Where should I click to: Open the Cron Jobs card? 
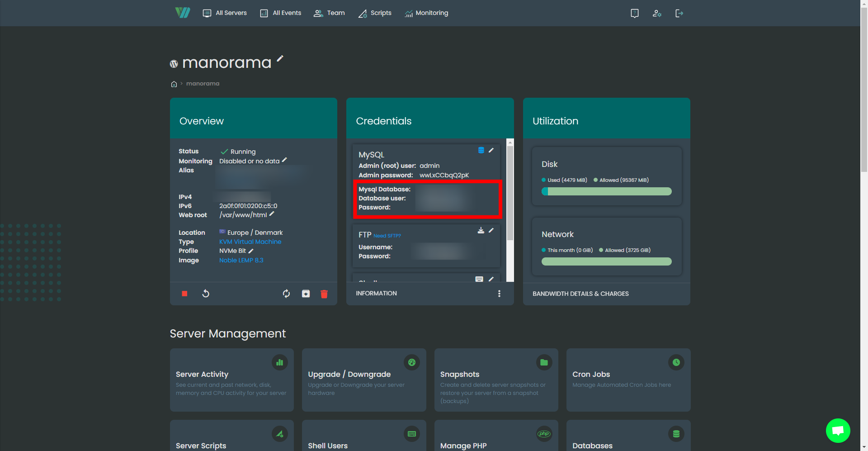pyautogui.click(x=628, y=380)
